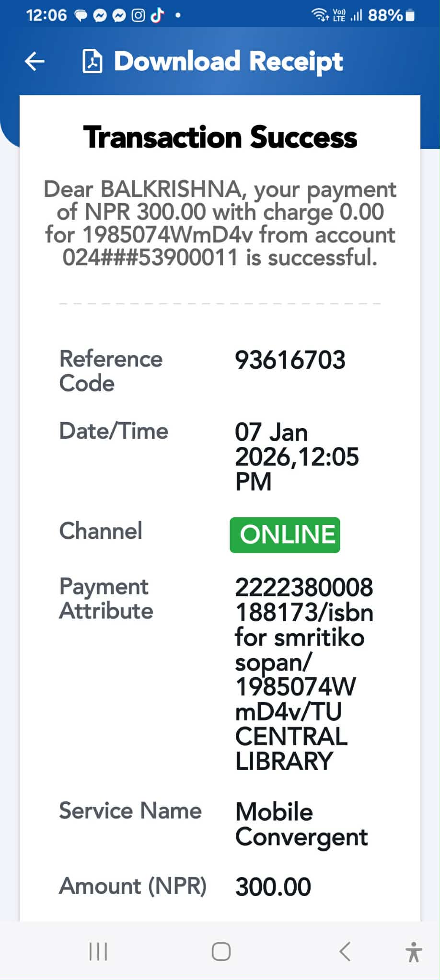The height and width of the screenshot is (980, 440).
Task: Tap the 300.00 amount value
Action: pyautogui.click(x=273, y=887)
